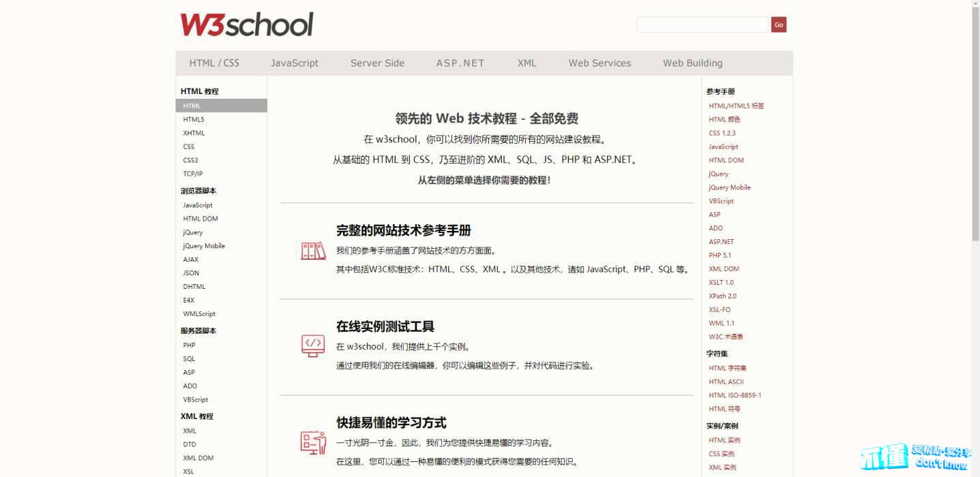Viewport: 980px width, 477px height.
Task: Open the HTML 实例 link
Action: [724, 441]
